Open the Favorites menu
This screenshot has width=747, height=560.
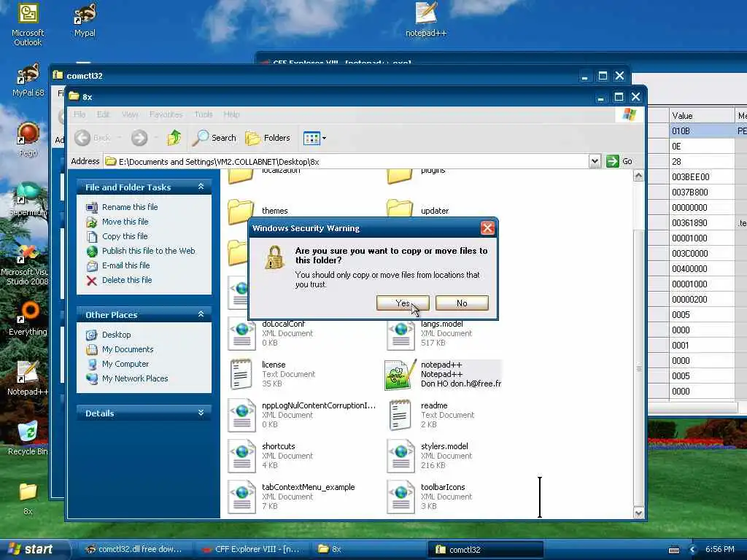[166, 114]
